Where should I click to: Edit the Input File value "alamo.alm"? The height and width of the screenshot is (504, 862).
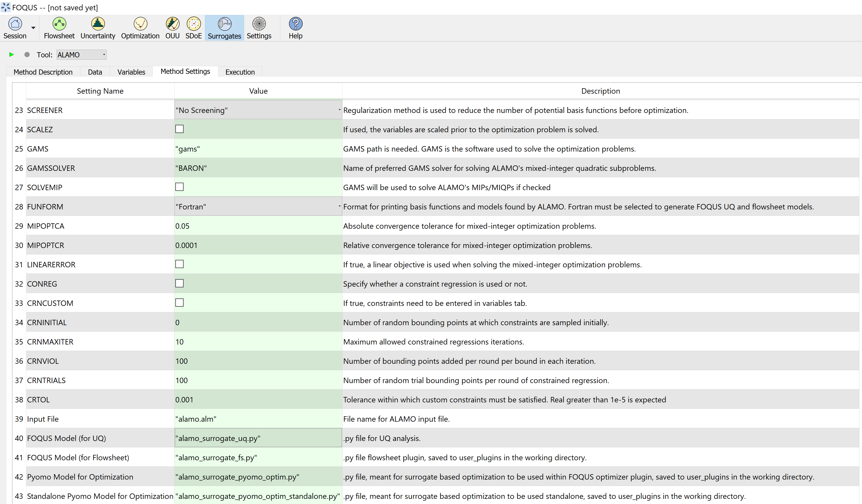pyautogui.click(x=258, y=419)
